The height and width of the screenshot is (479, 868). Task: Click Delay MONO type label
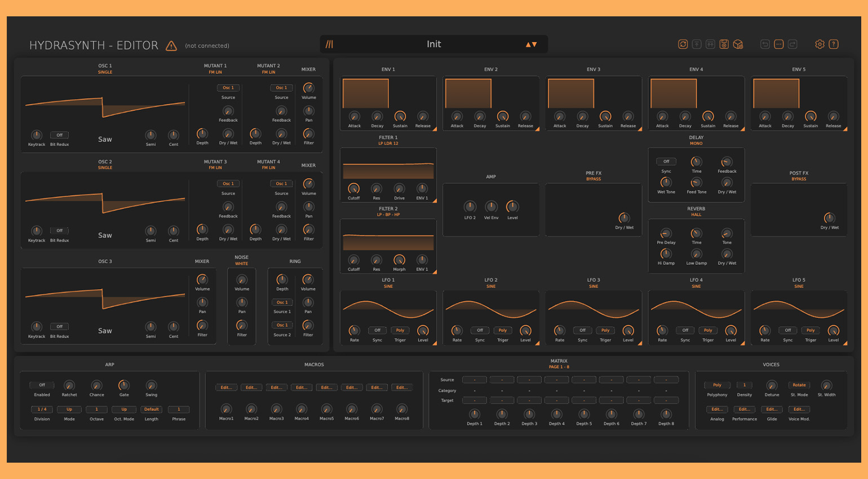(696, 144)
